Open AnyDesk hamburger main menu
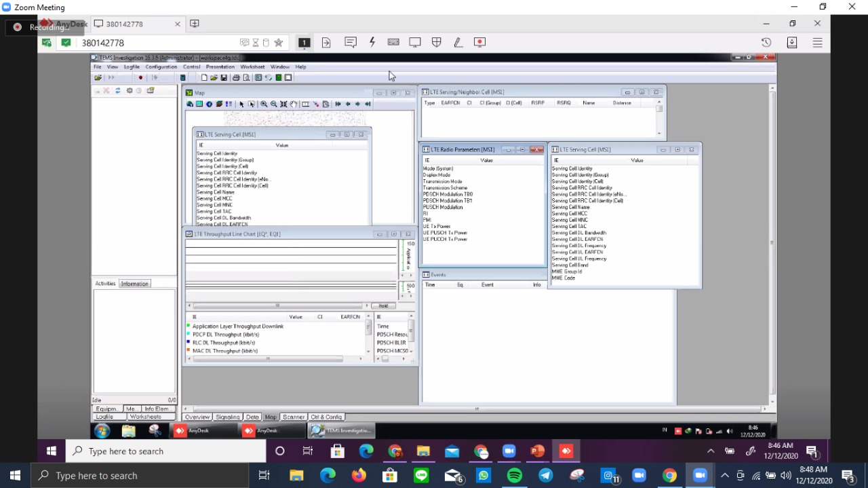 coord(817,42)
